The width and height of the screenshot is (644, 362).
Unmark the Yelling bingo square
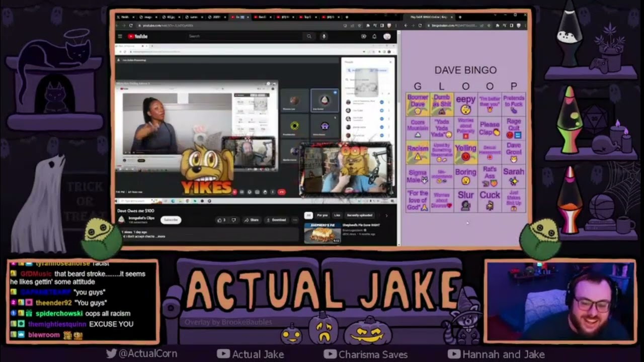466,152
